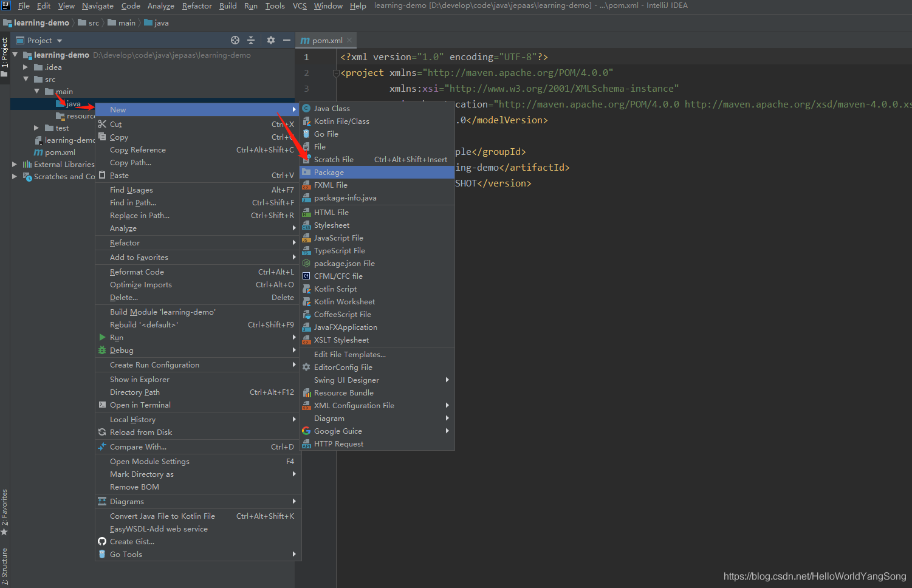Select Stylesheet from the New submenu

pyautogui.click(x=377, y=225)
